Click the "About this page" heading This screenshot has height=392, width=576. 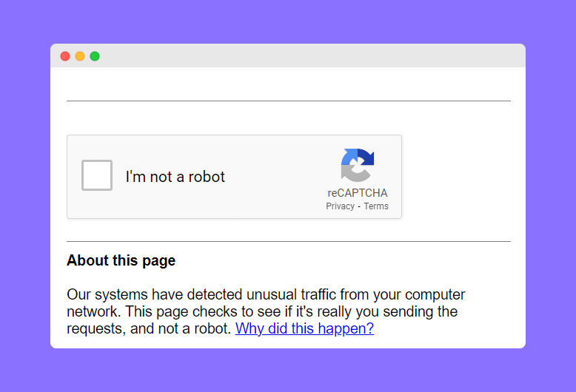click(x=121, y=260)
